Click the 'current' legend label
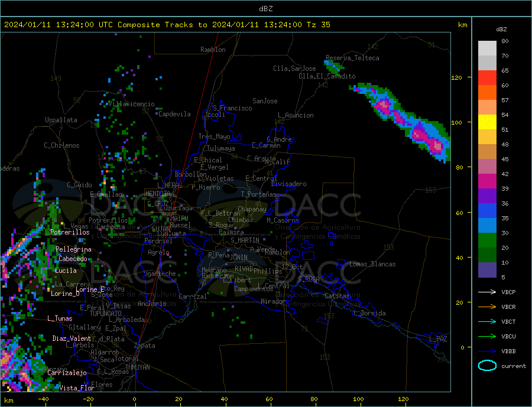 coord(513,366)
